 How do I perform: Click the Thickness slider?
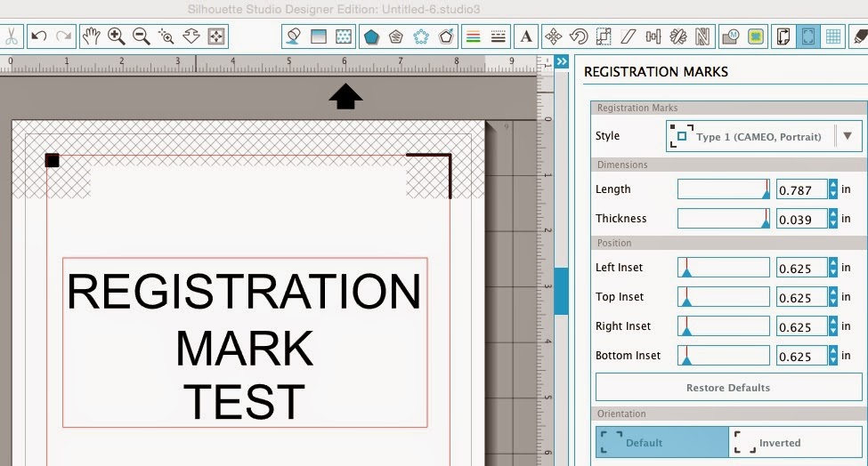tap(724, 219)
